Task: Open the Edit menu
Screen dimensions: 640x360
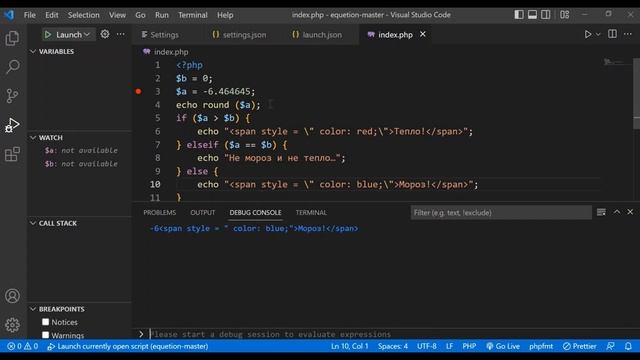Action: coord(51,15)
